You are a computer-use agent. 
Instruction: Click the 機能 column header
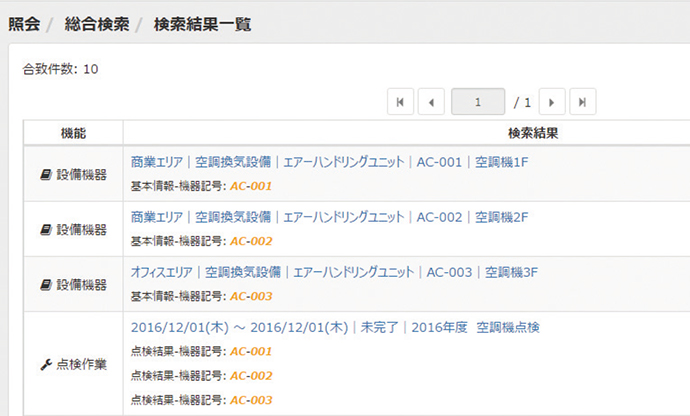[x=73, y=133]
